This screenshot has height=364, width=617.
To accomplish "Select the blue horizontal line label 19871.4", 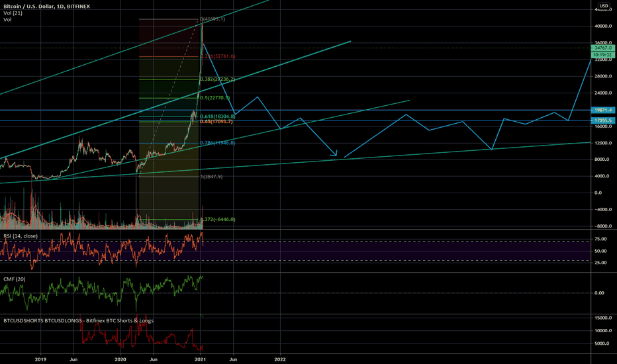I will click(x=603, y=110).
